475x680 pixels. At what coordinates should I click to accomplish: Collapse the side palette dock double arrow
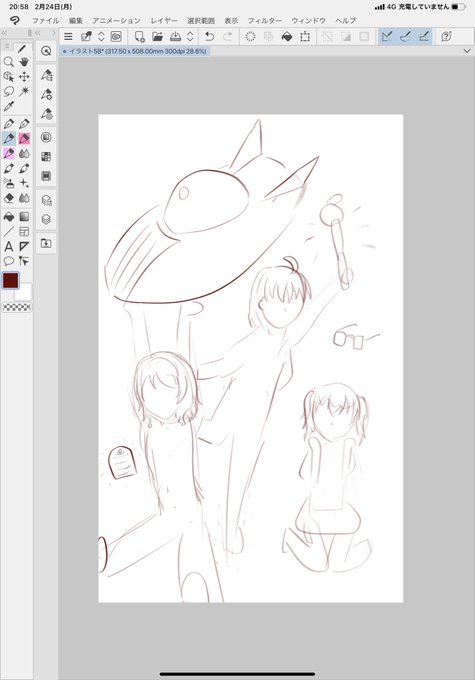(38, 33)
